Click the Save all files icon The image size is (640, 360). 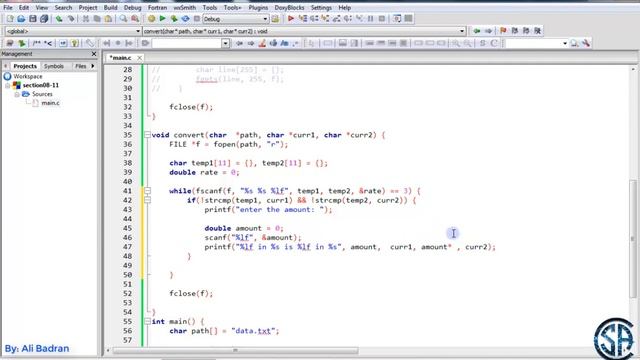[44, 19]
